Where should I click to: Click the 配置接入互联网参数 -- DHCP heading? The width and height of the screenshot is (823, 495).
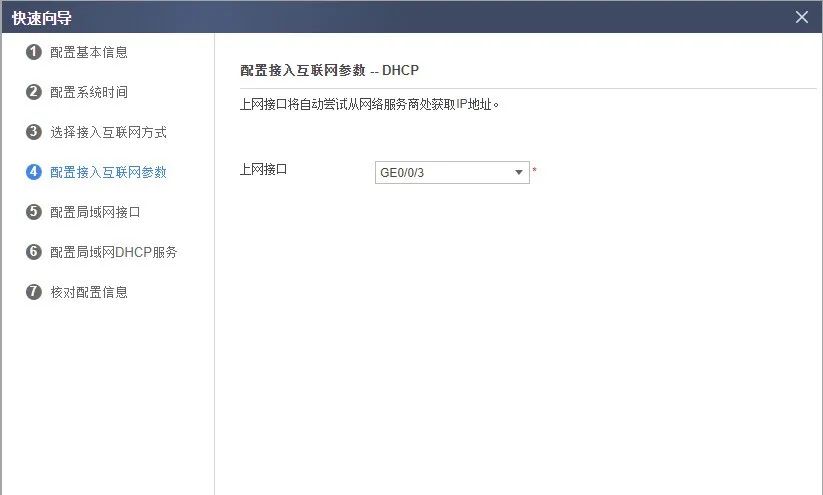[329, 70]
